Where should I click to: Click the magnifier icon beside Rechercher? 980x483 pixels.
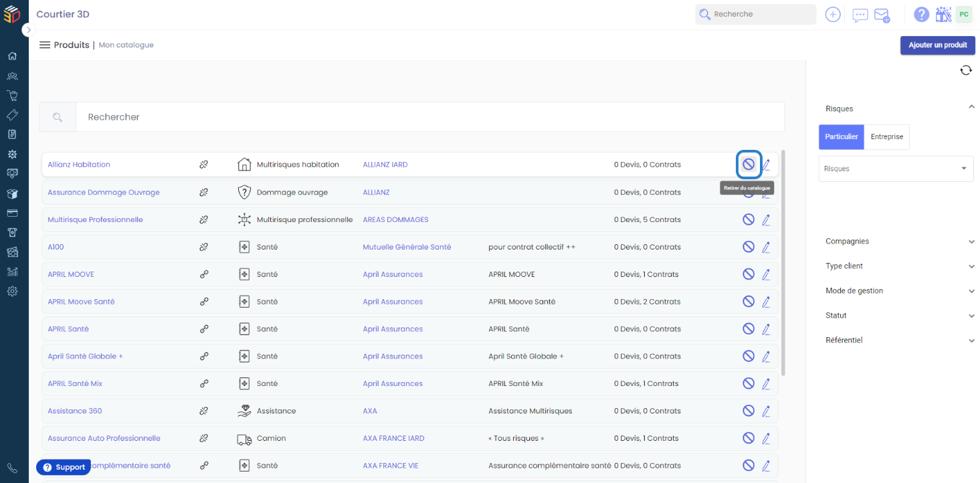click(x=58, y=117)
